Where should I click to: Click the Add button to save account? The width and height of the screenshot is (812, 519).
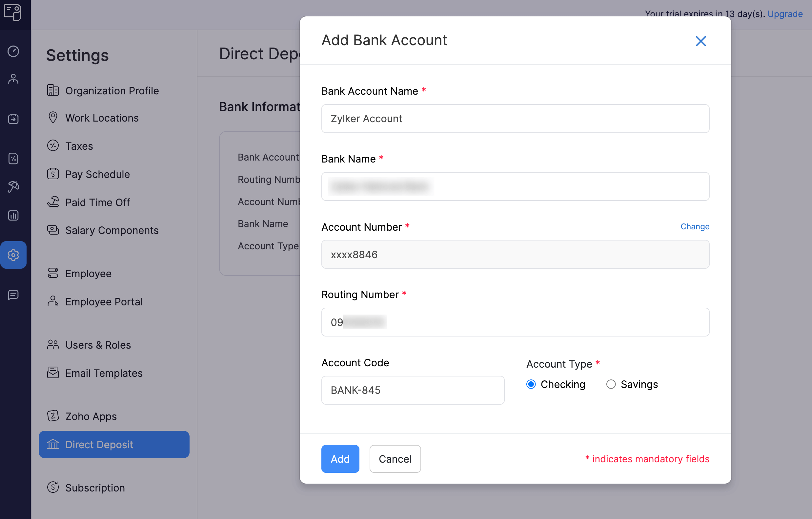340,459
